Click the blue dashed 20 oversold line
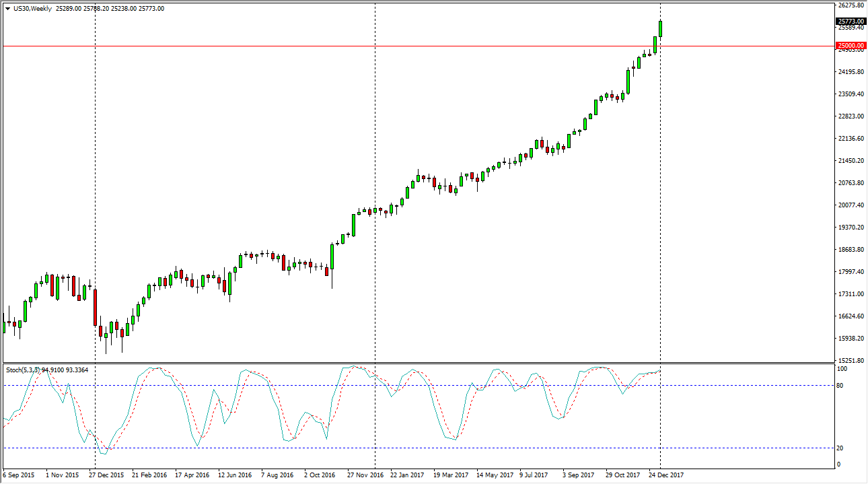The image size is (868, 484). coord(404,448)
